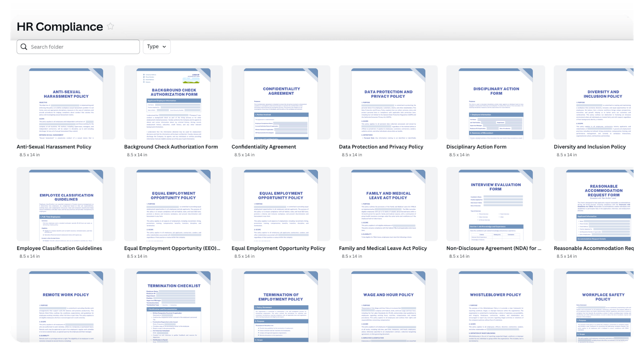Click the Family and Medical Leave Act Policy title
This screenshot has width=644, height=362.
(383, 248)
